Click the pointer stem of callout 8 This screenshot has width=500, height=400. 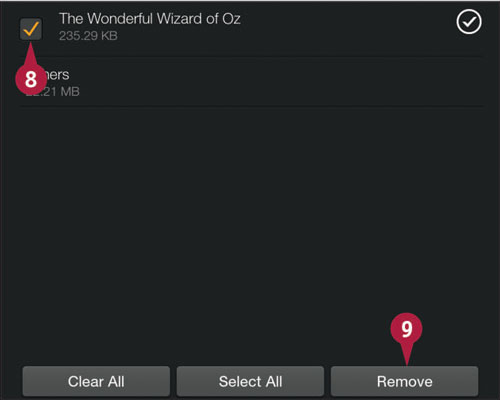(x=31, y=53)
